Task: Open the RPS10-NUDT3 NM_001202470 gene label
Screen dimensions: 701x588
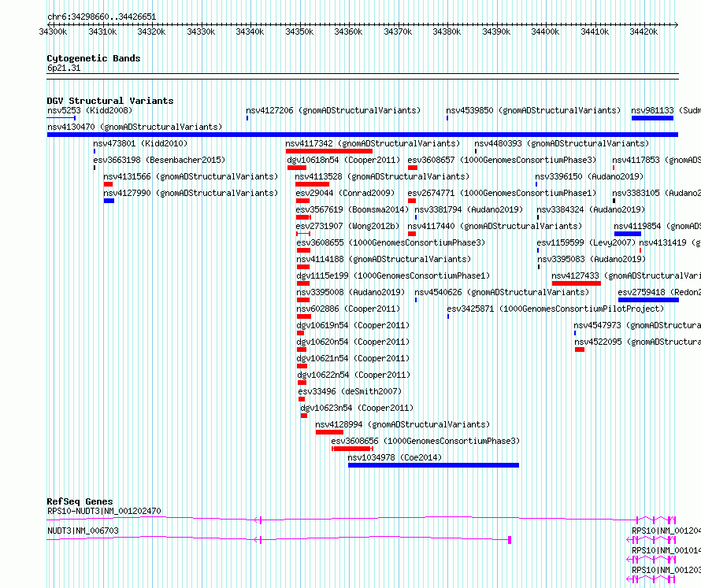Action: click(104, 511)
